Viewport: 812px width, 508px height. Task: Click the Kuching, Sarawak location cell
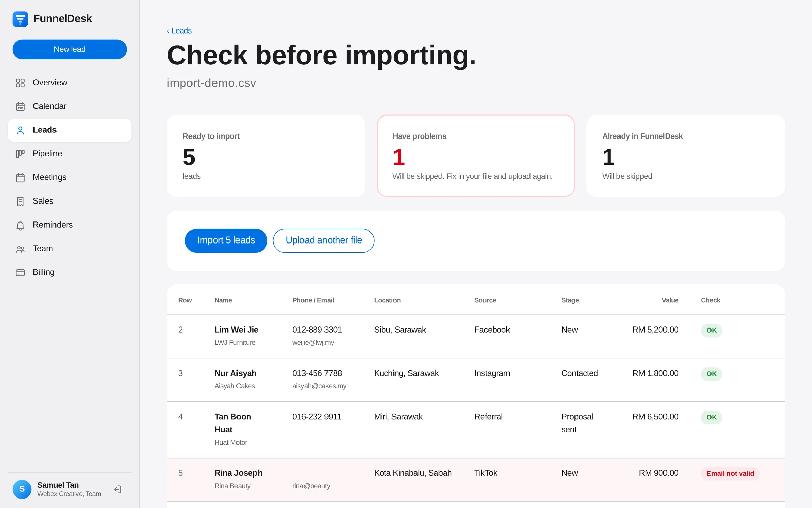coord(406,373)
